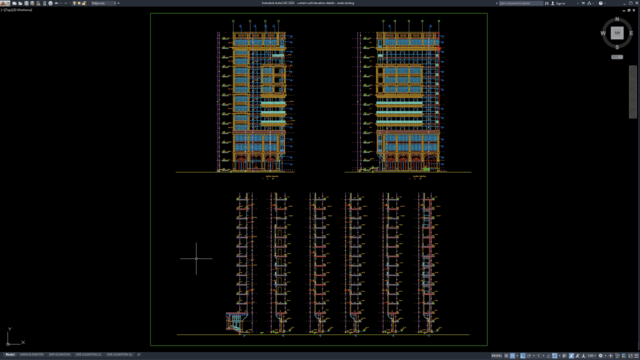
Task: Open the AutoCAD application menu button
Action: (x=5, y=3)
